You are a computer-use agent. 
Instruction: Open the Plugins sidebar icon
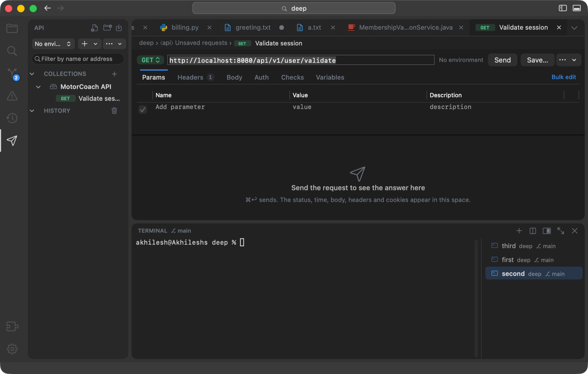12,326
